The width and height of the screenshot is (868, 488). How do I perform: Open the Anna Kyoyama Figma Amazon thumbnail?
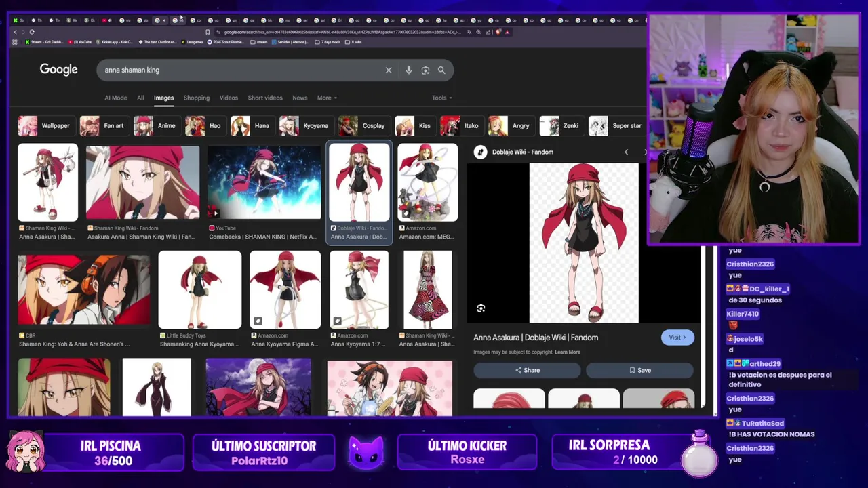(285, 290)
